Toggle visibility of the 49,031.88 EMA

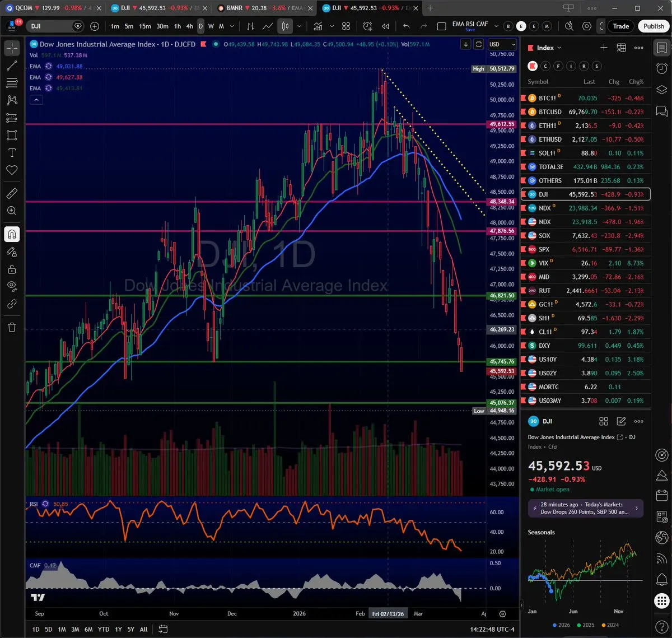tap(48, 66)
